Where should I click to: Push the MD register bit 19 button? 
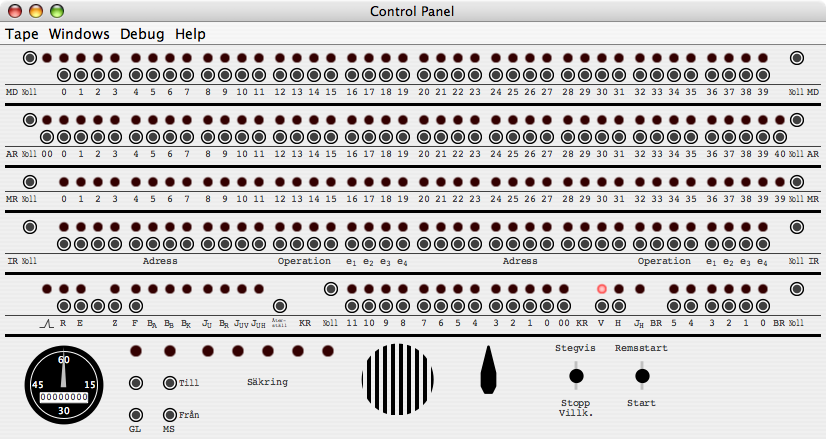(x=403, y=75)
